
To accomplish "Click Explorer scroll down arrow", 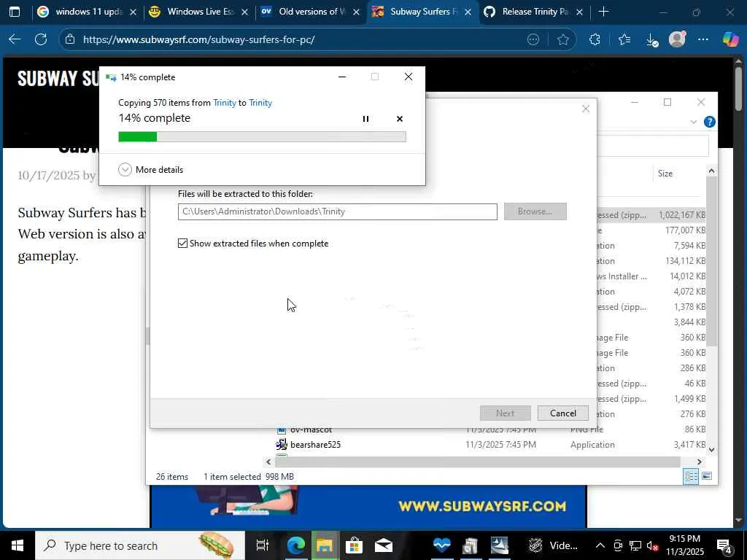I will (711, 449).
